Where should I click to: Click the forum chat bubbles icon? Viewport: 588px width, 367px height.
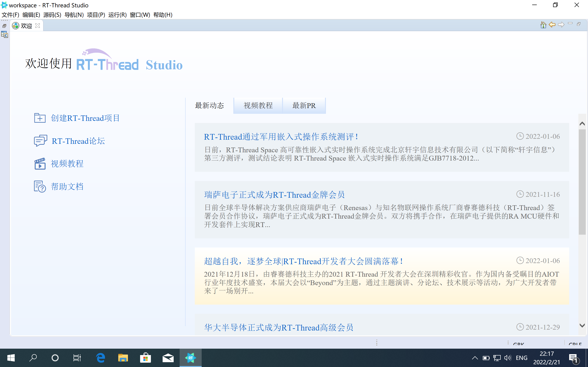point(40,141)
